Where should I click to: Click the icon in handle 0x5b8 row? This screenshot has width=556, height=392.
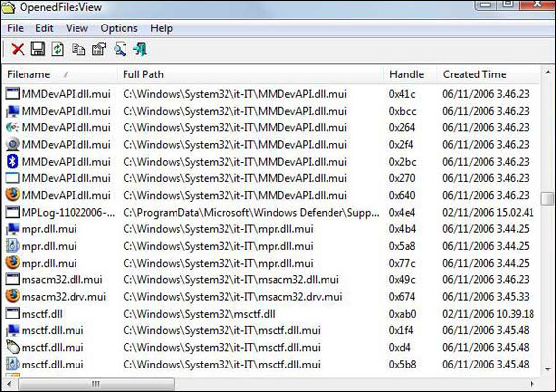(13, 364)
